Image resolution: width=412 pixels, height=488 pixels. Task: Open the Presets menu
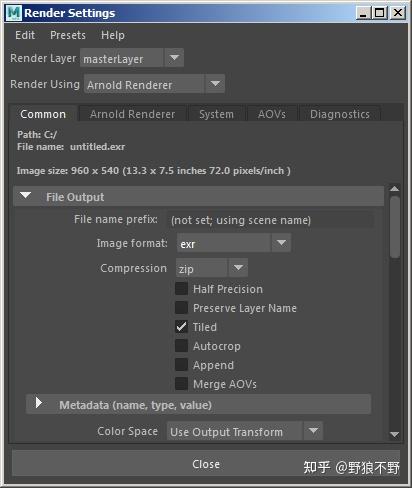click(x=68, y=35)
